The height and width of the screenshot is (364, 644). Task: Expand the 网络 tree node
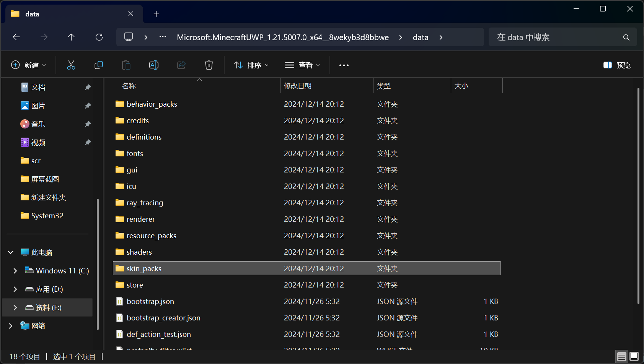pyautogui.click(x=11, y=326)
